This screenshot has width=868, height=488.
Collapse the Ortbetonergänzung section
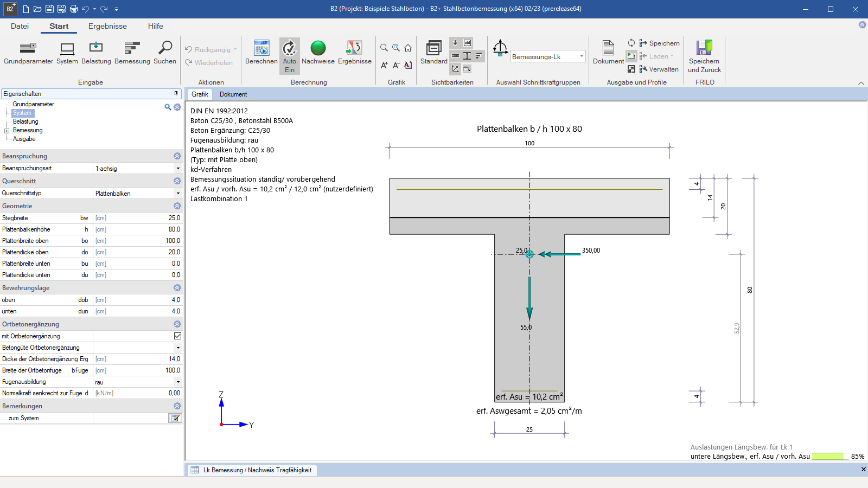177,324
